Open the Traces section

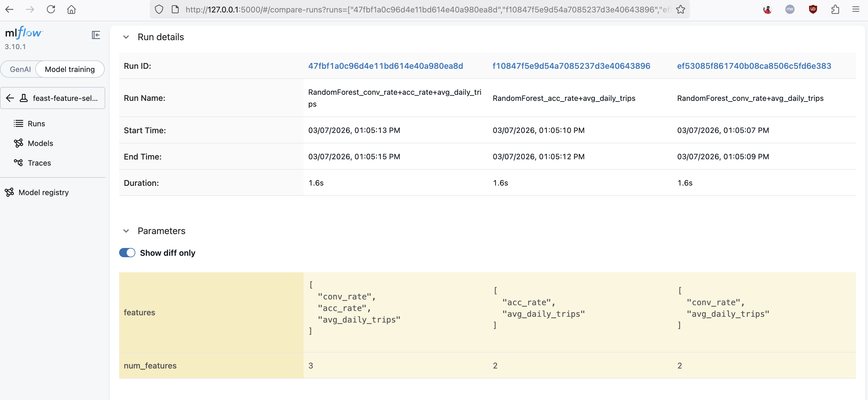point(39,163)
